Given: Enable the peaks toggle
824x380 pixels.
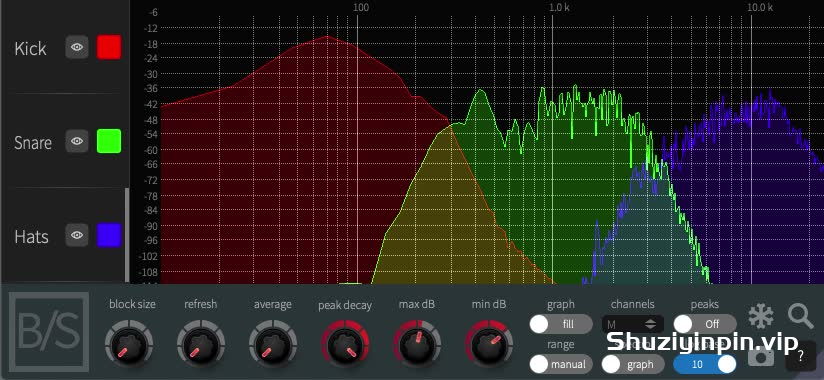Looking at the screenshot, I should point(705,324).
